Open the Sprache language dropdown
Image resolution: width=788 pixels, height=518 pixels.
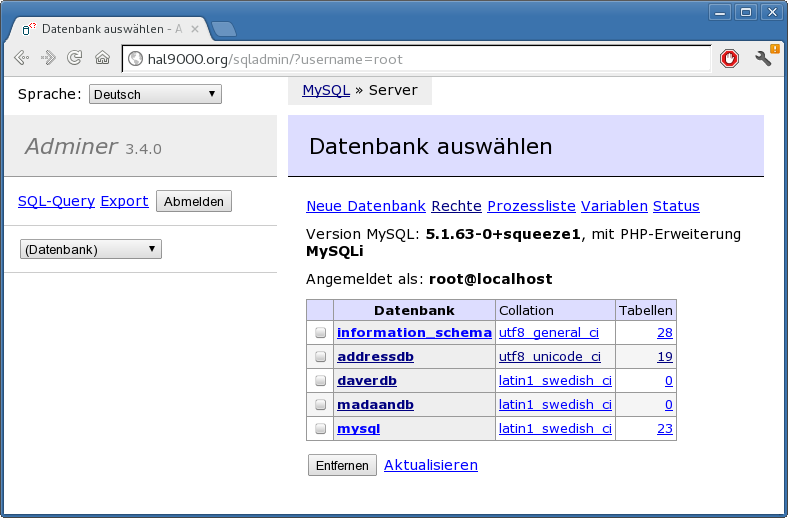click(x=155, y=94)
